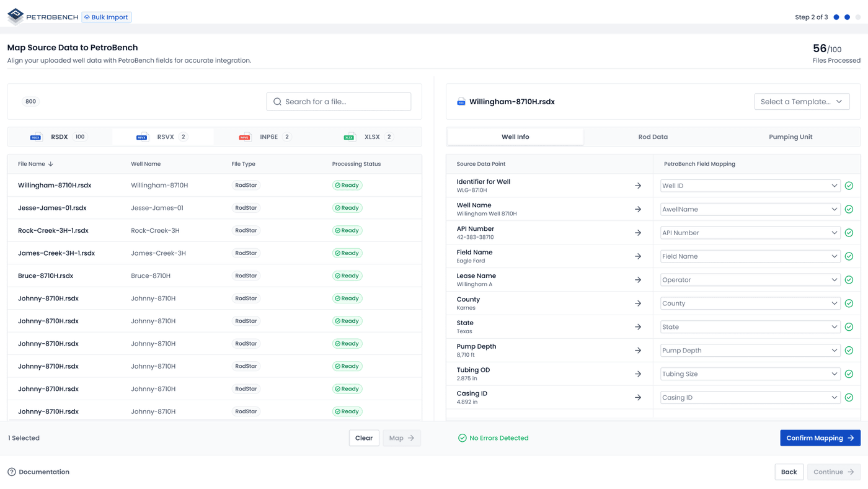The width and height of the screenshot is (868, 489).
Task: Click the PetroBench logo icon
Action: click(14, 17)
